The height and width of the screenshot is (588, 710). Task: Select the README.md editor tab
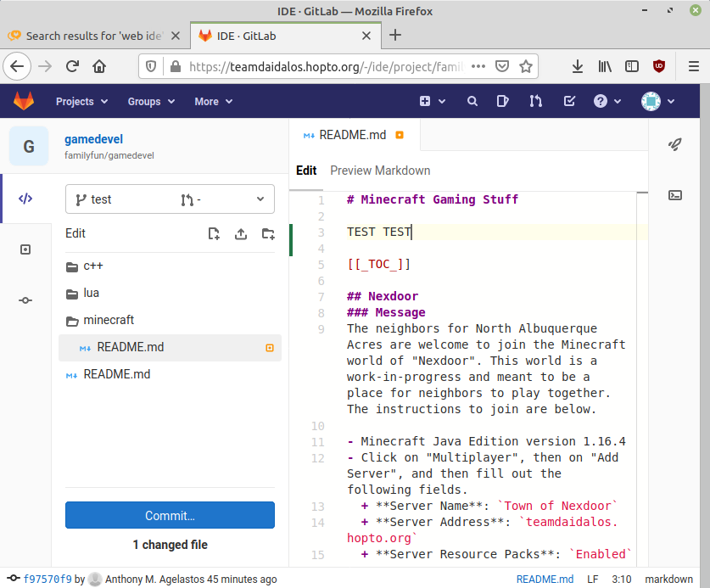tap(354, 135)
